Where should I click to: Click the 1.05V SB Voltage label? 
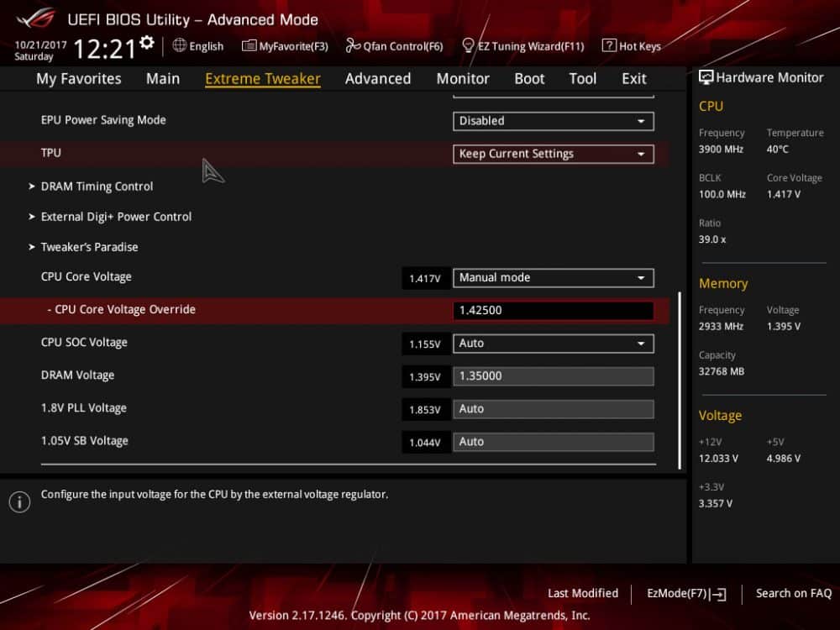coord(85,441)
